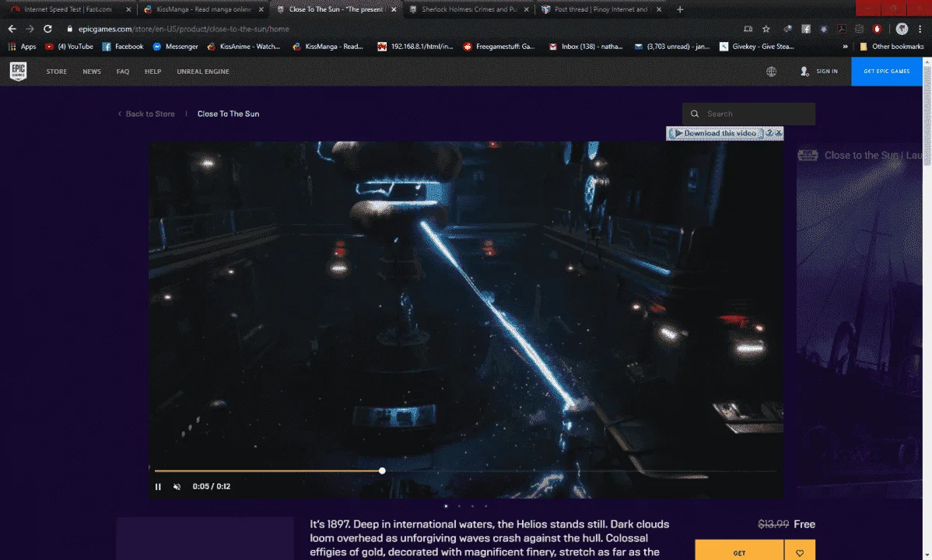Open the YouTube bookmark

(69, 47)
